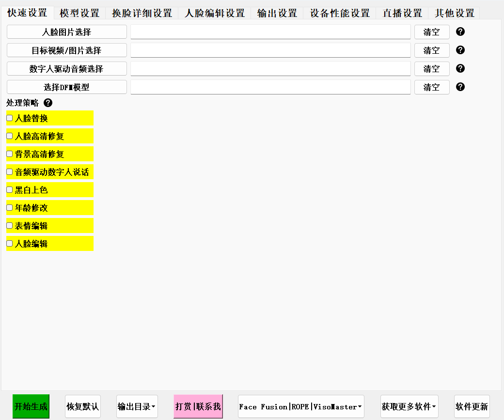Open the 直播设置 tab
Screen dimensions: 504x420
(x=402, y=13)
